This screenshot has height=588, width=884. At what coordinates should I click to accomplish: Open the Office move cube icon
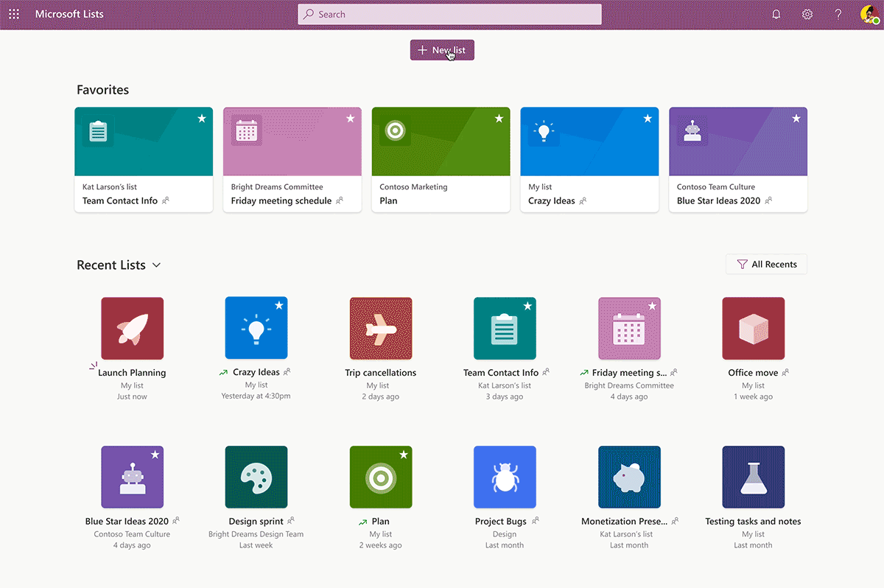(x=754, y=328)
